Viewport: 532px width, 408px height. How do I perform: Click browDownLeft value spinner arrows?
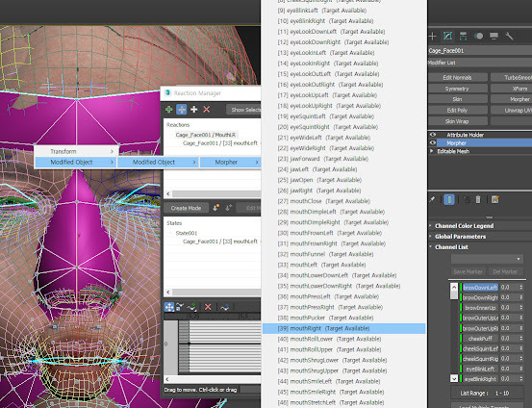[521, 287]
